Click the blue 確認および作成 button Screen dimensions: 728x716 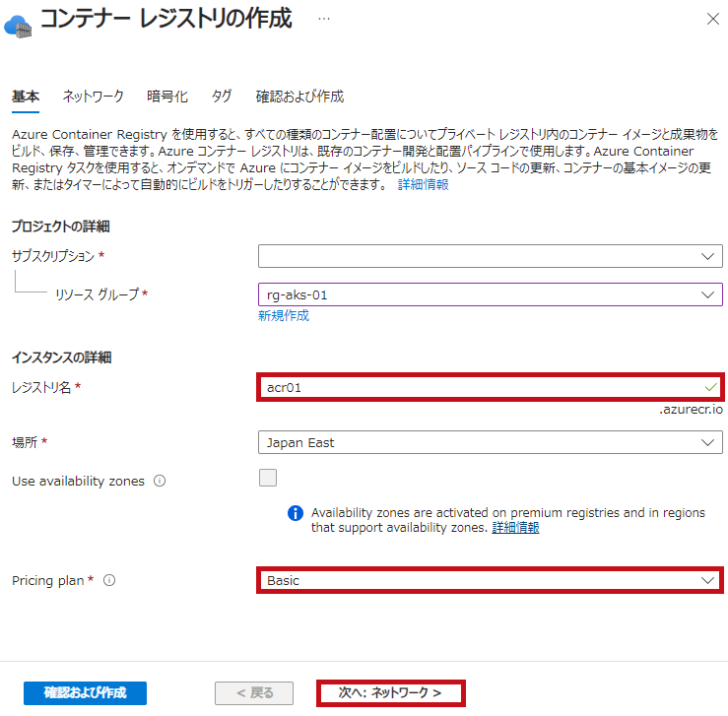pos(85,693)
